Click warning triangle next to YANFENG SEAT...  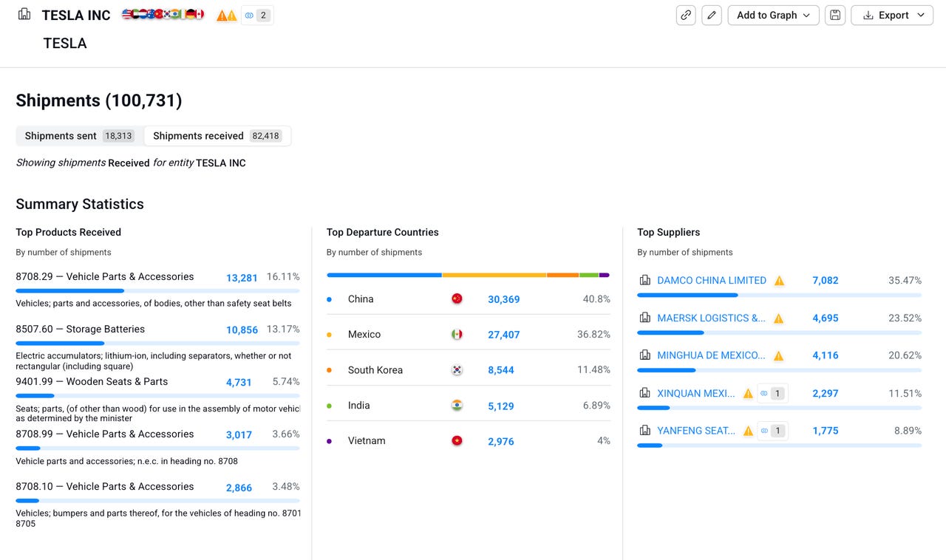pos(748,431)
